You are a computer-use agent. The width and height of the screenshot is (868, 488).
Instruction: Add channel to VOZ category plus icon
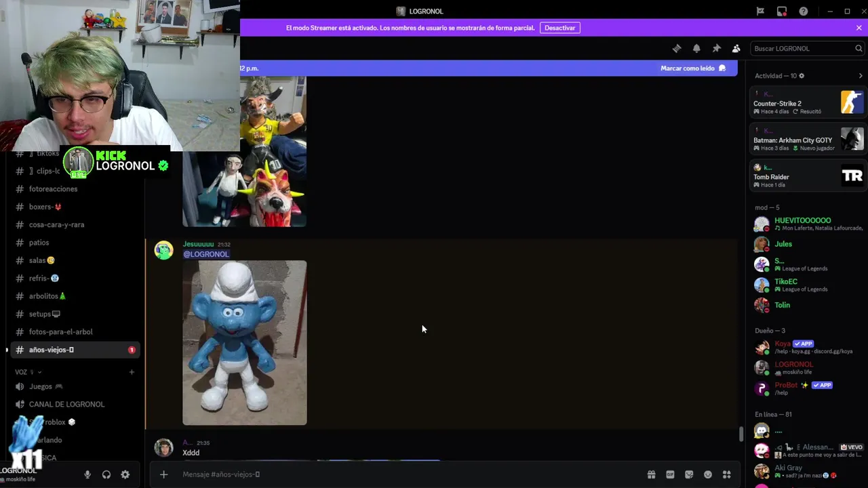pos(132,371)
